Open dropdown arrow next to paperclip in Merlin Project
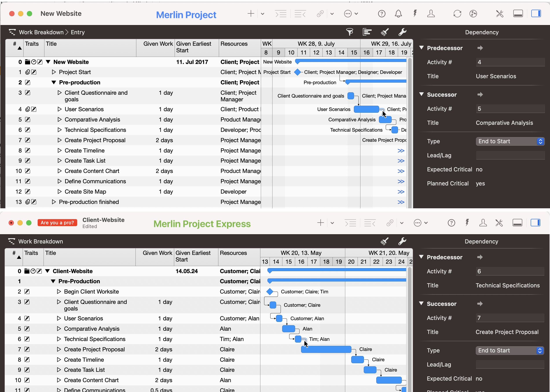The width and height of the screenshot is (550, 392). [332, 14]
